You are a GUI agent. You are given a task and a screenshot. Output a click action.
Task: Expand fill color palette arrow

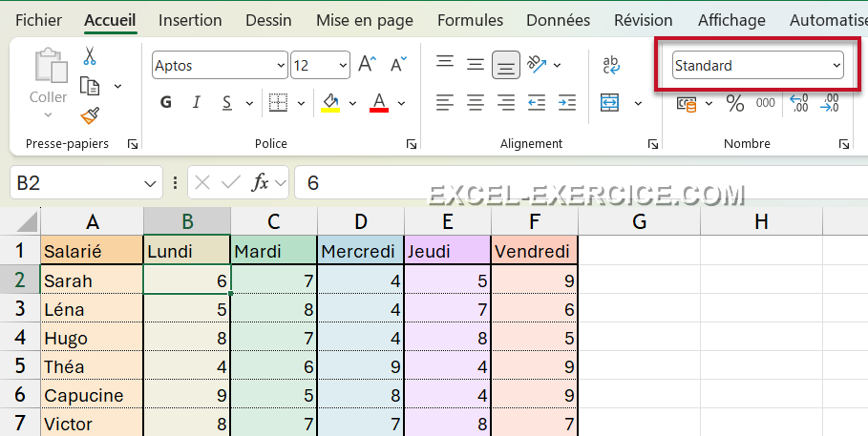point(352,103)
